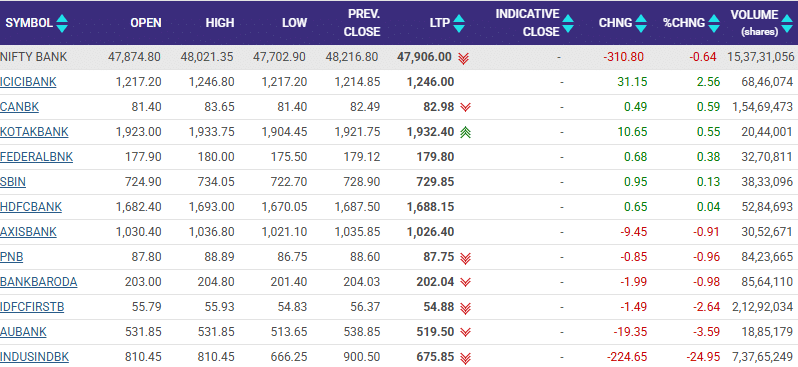Select HDFCBANK prev close 1,687.50
Image resolution: width=798 pixels, height=367 pixels.
pyautogui.click(x=357, y=207)
